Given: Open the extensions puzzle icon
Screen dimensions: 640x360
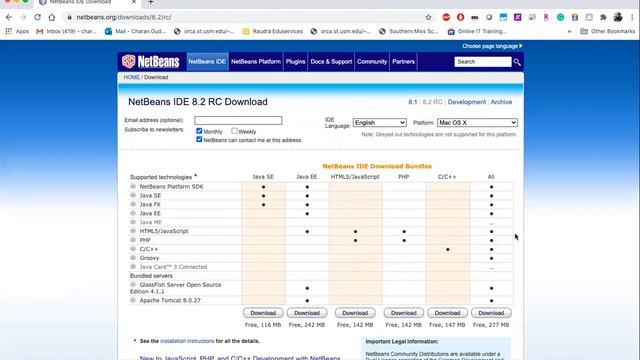Looking at the screenshot, I should [x=603, y=17].
